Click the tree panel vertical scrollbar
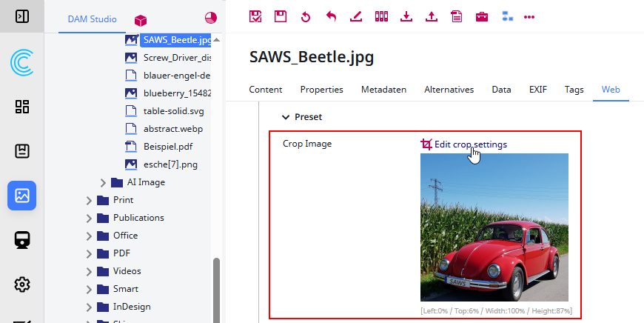 click(216, 290)
